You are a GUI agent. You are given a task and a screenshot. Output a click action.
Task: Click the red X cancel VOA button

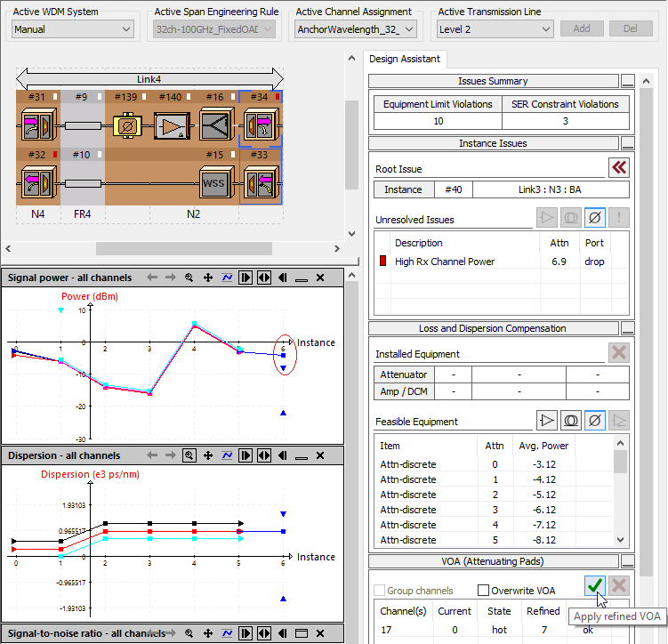pyautogui.click(x=618, y=585)
